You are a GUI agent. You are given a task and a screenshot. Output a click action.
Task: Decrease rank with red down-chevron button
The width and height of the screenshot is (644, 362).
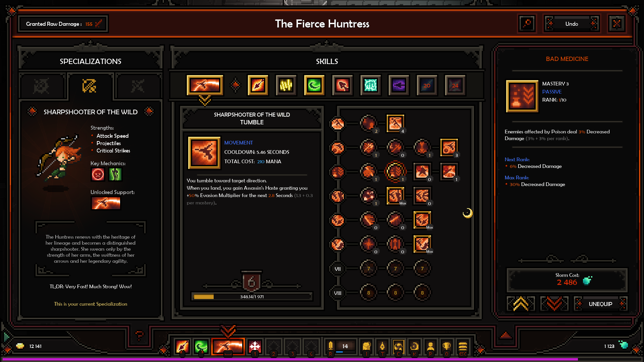pyautogui.click(x=554, y=304)
